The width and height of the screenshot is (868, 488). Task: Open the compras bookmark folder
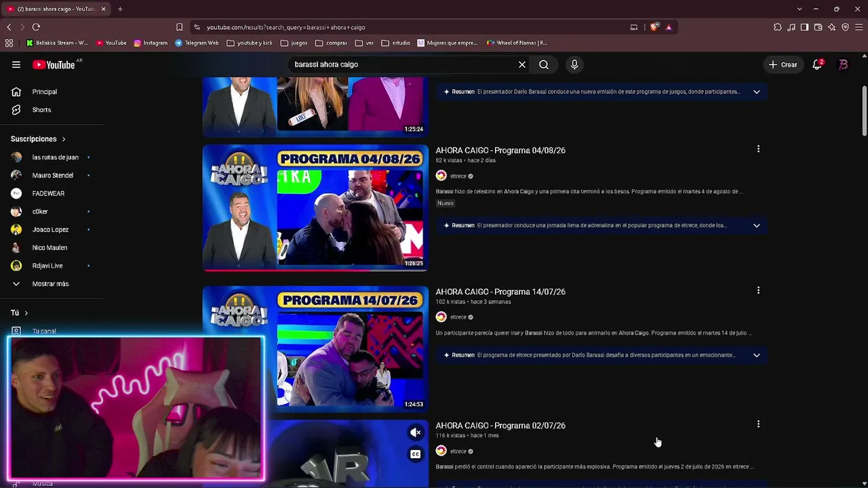pos(332,43)
